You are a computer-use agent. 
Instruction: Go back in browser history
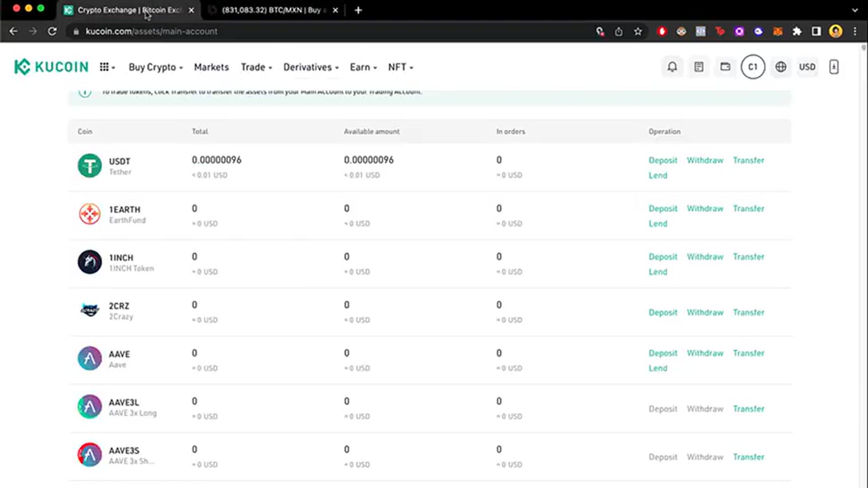click(x=14, y=31)
